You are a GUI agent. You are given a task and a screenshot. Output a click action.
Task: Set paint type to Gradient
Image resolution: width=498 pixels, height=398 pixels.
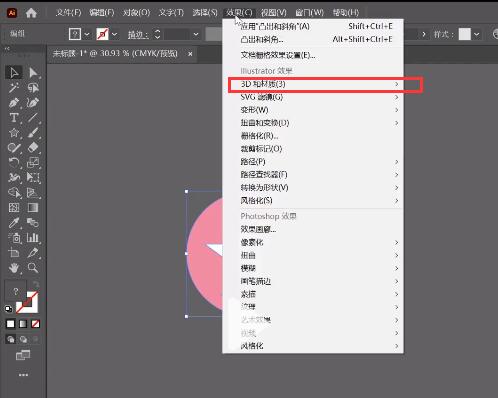coord(23,324)
